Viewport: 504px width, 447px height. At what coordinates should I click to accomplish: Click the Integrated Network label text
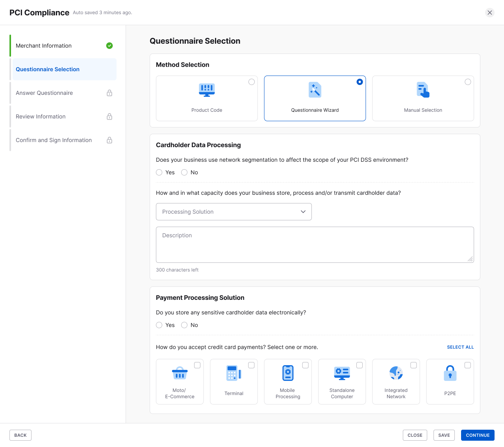[396, 393]
